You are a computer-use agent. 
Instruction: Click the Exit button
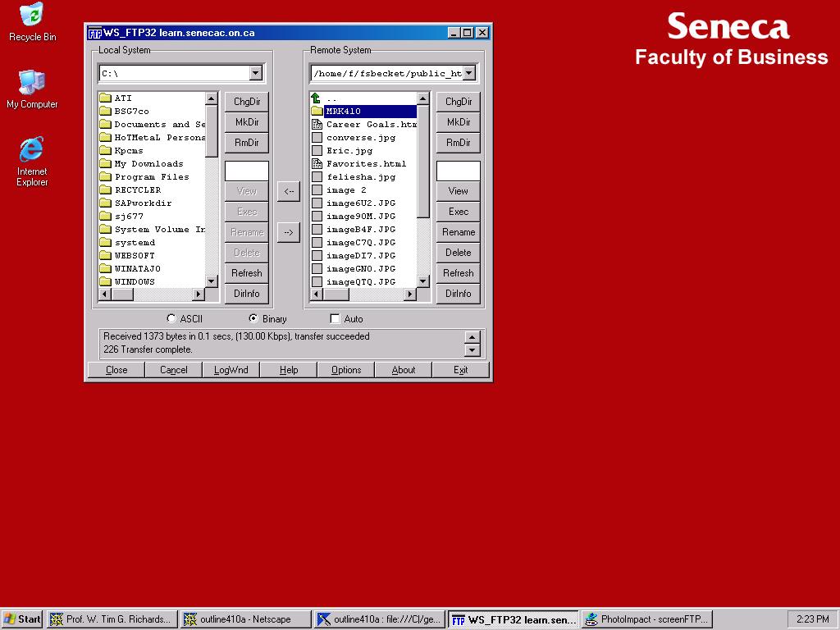pyautogui.click(x=461, y=370)
